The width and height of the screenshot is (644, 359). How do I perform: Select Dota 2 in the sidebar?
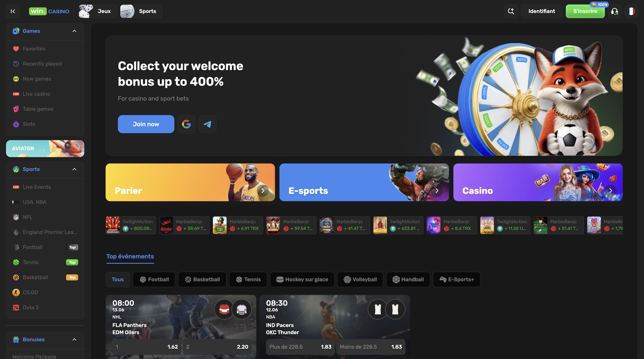31,307
